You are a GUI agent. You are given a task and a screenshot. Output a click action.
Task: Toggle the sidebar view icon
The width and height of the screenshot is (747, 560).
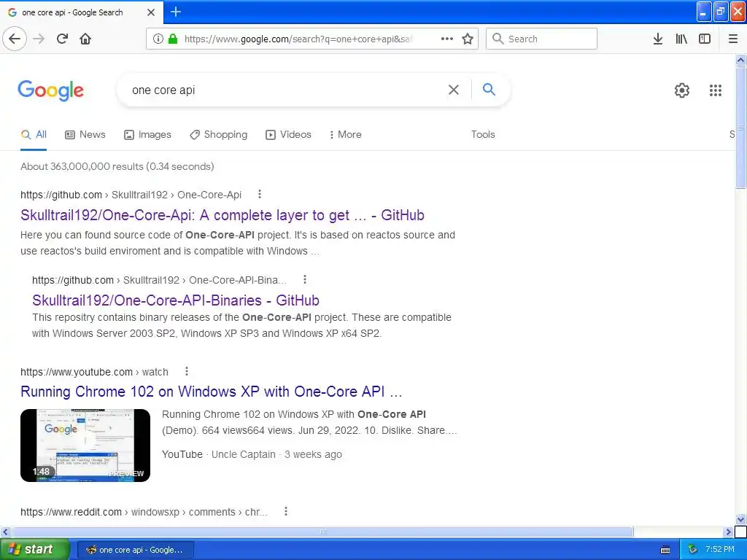pyautogui.click(x=705, y=39)
